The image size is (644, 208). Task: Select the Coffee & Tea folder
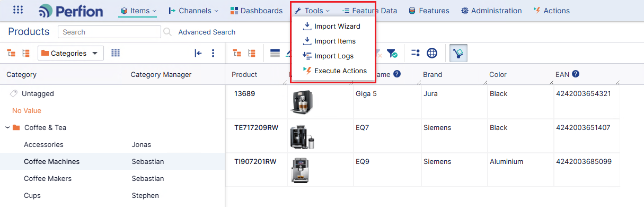(x=45, y=128)
